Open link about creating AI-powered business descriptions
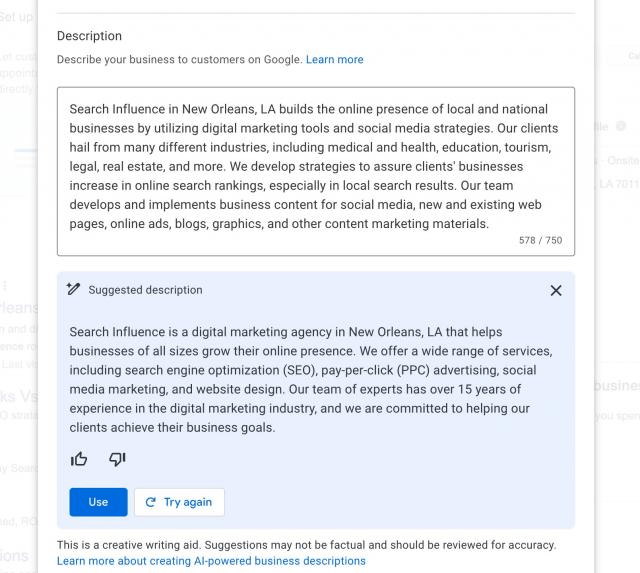 [211, 561]
